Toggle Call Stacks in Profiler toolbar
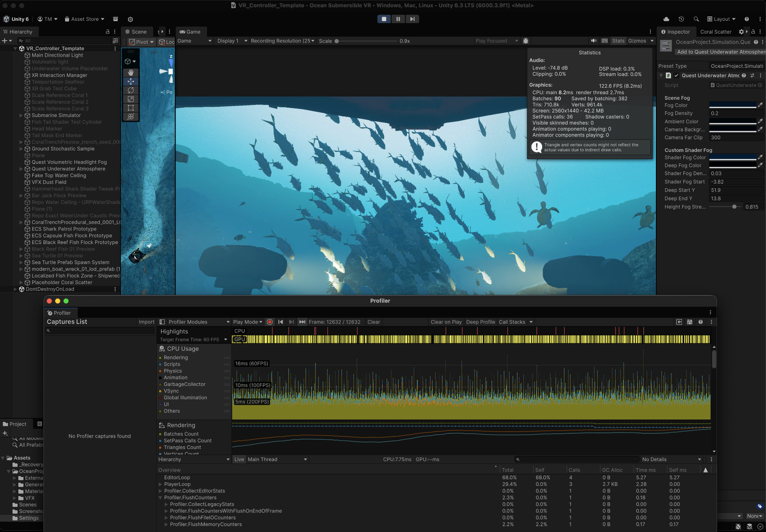The width and height of the screenshot is (766, 532). coord(512,322)
